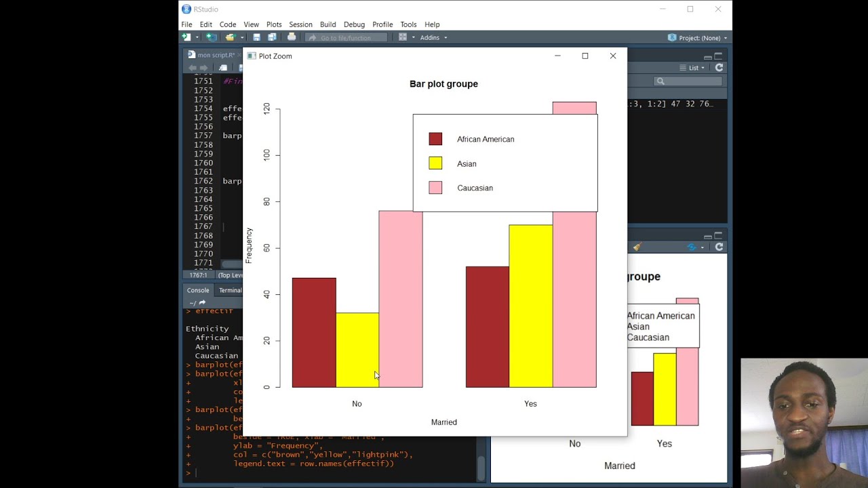Open the Code menu
Image resolution: width=868 pixels, height=488 pixels.
228,24
